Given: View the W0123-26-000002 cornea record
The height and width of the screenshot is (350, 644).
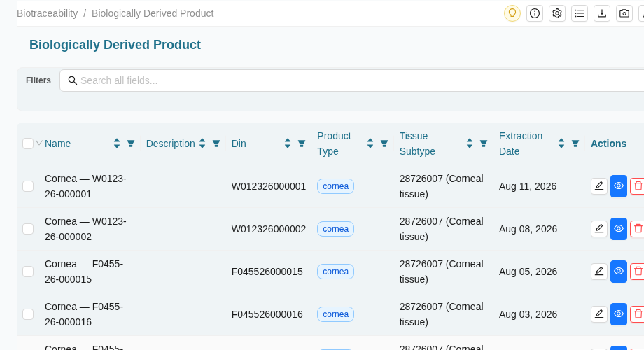Looking at the screenshot, I should click(x=619, y=229).
